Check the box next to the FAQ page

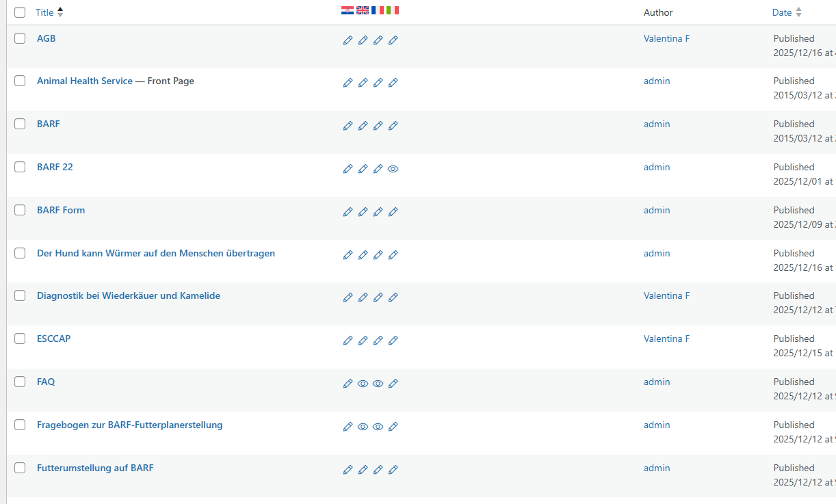pos(20,382)
